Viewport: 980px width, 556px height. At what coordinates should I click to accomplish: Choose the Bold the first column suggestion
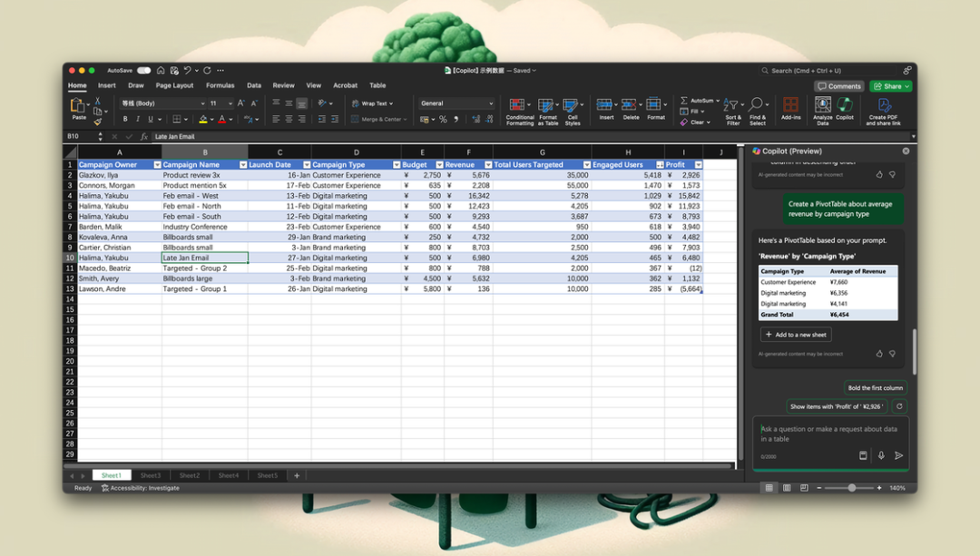[x=875, y=388]
